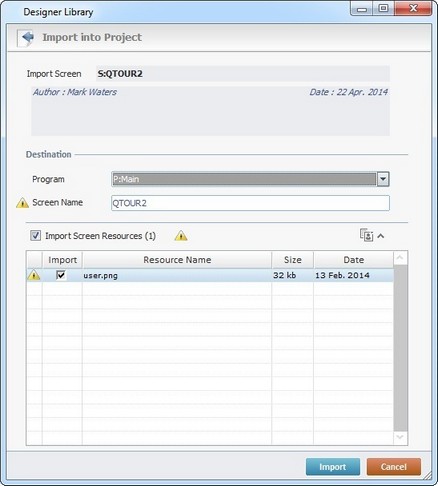Click the resource options icon above the table
Screen dimensions: 438x486
(366, 235)
